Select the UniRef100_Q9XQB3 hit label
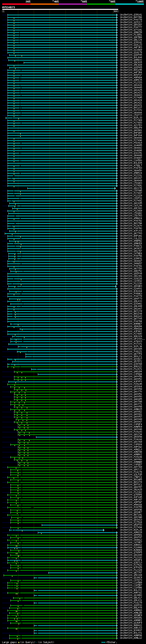This screenshot has width=146, height=644. (x=131, y=286)
